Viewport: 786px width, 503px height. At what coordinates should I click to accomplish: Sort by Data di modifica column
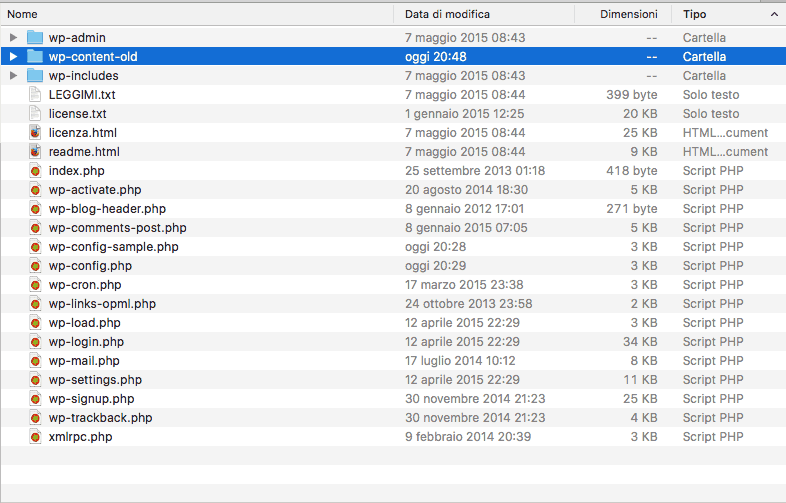(x=447, y=14)
